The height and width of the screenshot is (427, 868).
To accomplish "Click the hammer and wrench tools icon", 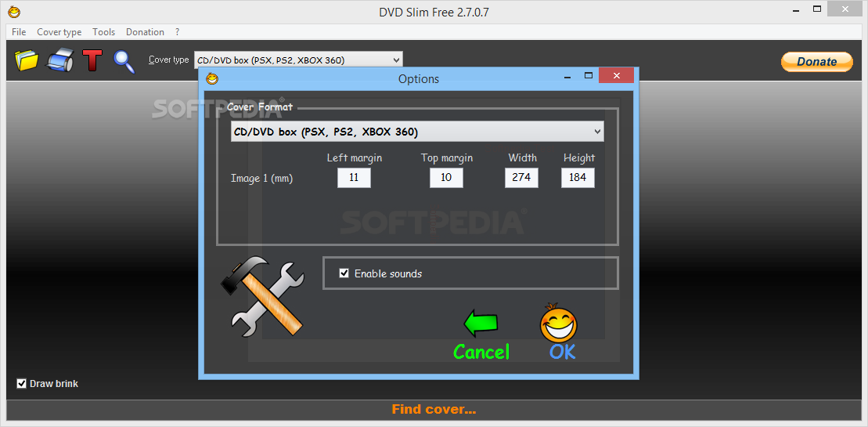I will point(261,296).
